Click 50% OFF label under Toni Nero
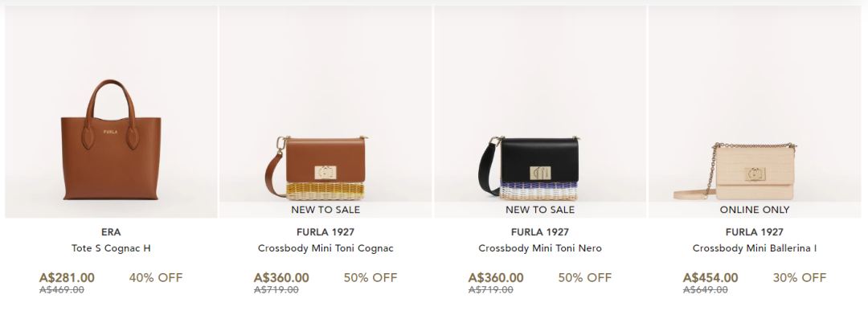The height and width of the screenshot is (319, 868). pos(584,277)
